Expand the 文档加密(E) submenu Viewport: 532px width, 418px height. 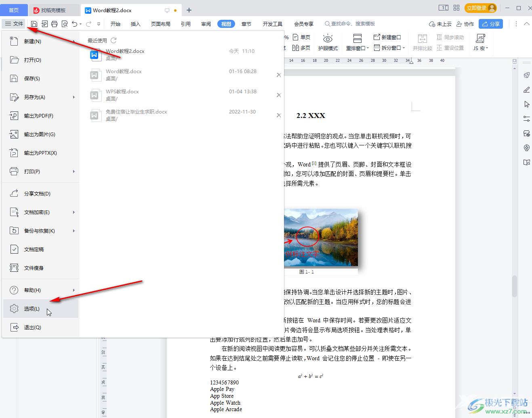(x=41, y=212)
